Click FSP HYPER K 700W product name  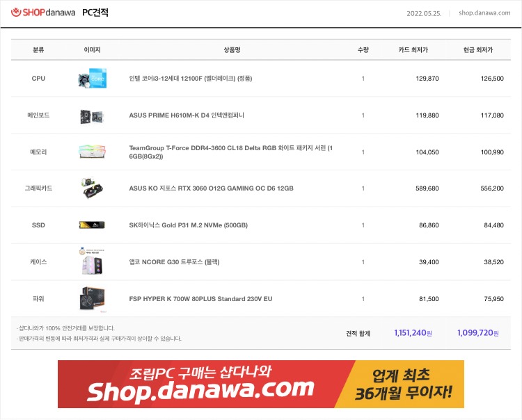click(x=200, y=299)
